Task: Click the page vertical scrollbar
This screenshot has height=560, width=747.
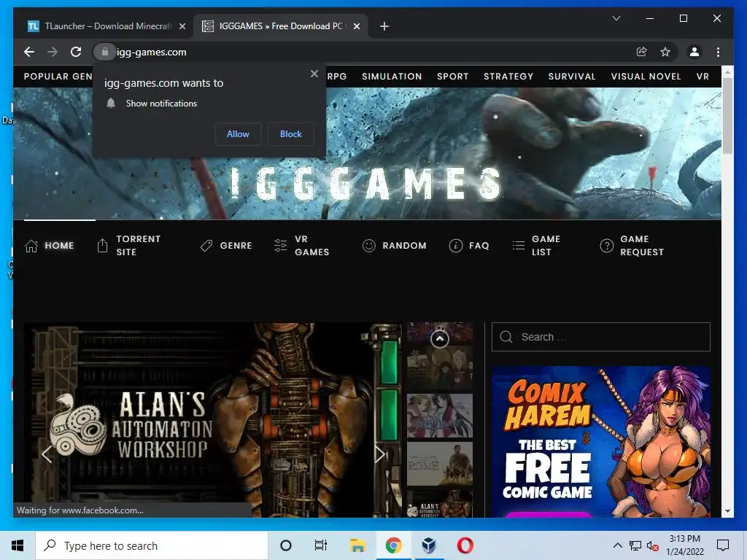Action: point(727,116)
